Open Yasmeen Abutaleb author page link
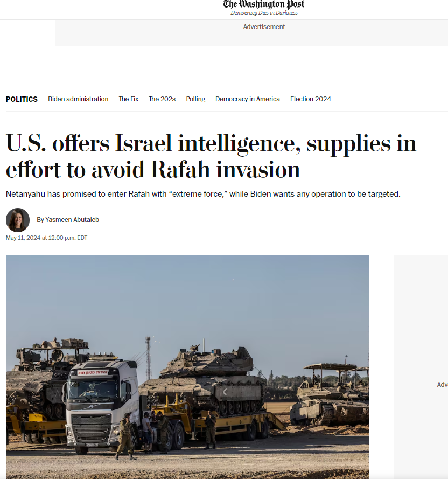The image size is (448, 479). (x=72, y=220)
